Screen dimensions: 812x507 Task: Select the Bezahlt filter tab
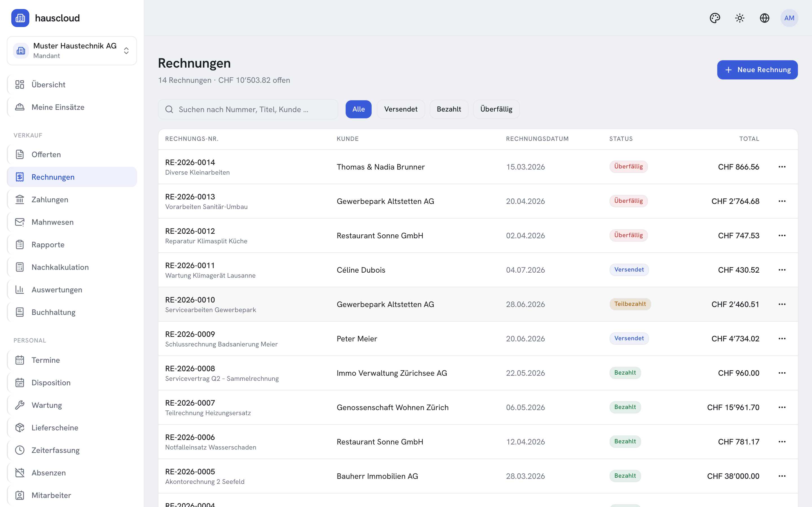pos(449,109)
